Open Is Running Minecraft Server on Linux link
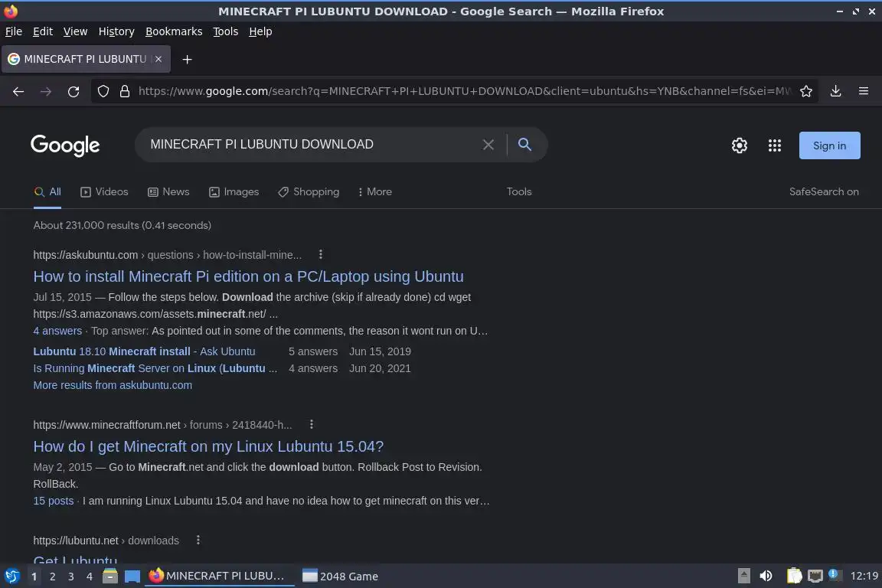This screenshot has width=882, height=588. coord(155,368)
